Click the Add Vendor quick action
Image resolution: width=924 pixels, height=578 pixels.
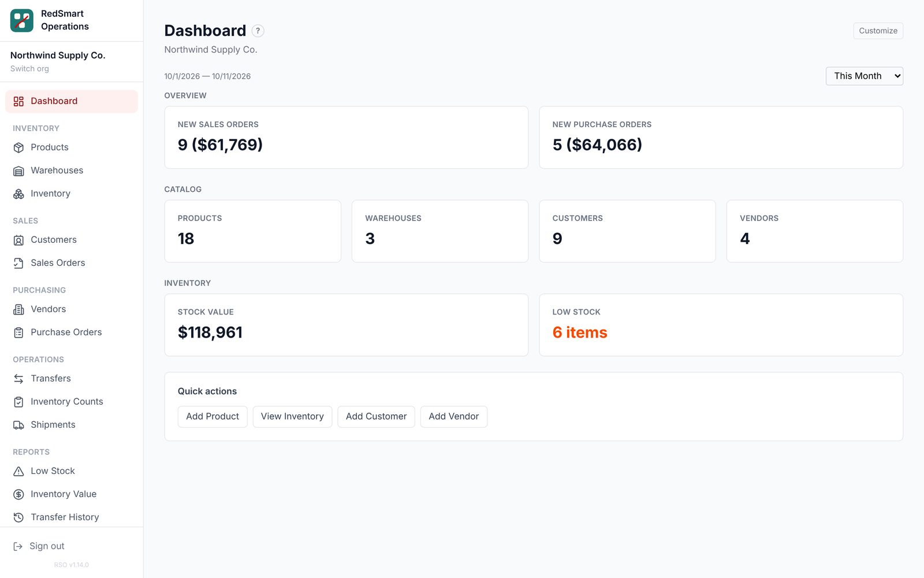[x=454, y=416]
